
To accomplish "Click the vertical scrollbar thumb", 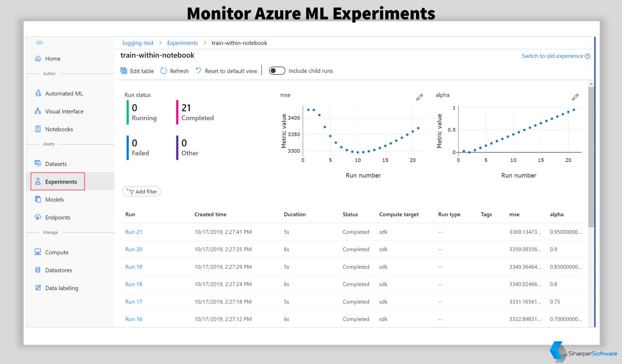I will pos(591,157).
